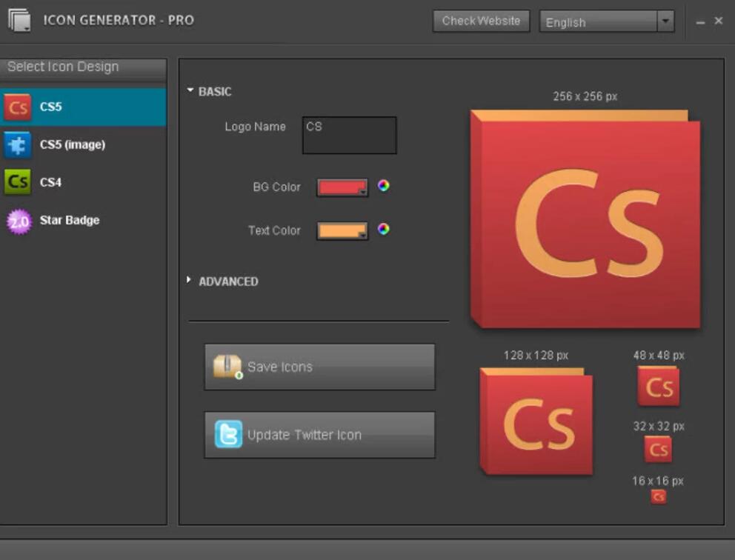735x560 pixels.
Task: Click the ADVANCED section heading text
Action: [228, 281]
